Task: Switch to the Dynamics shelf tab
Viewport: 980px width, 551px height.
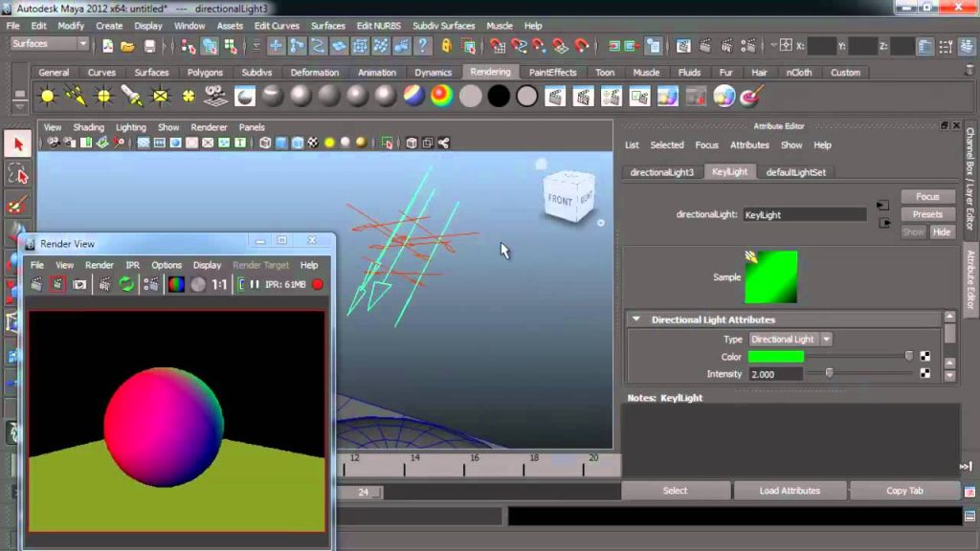Action: [433, 73]
